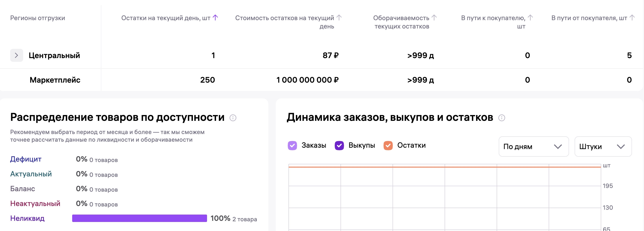Viewport: 644px width, 231px height.
Task: Click the Регионы отгрузки column header
Action: click(37, 18)
